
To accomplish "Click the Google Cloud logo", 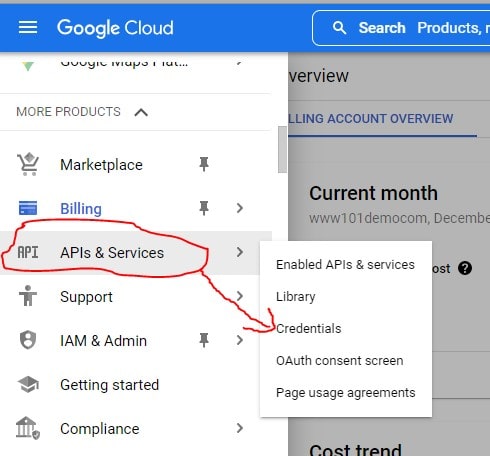I will 115,28.
